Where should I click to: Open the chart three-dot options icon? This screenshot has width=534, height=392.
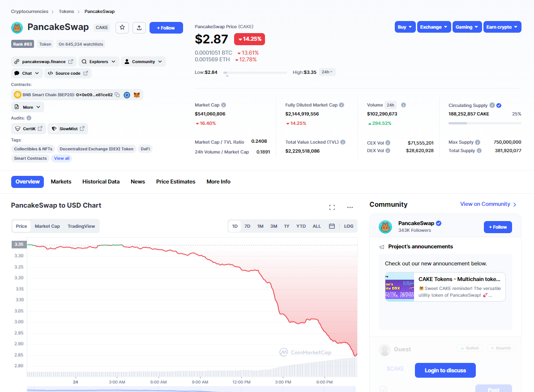(x=350, y=207)
